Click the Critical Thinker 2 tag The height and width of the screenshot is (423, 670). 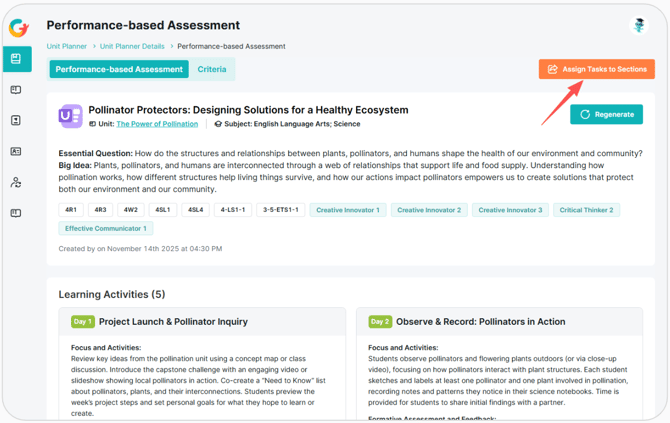click(x=587, y=210)
